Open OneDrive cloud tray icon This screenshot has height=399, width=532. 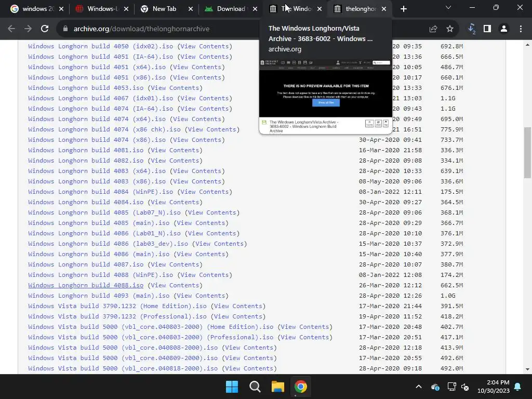(435, 387)
